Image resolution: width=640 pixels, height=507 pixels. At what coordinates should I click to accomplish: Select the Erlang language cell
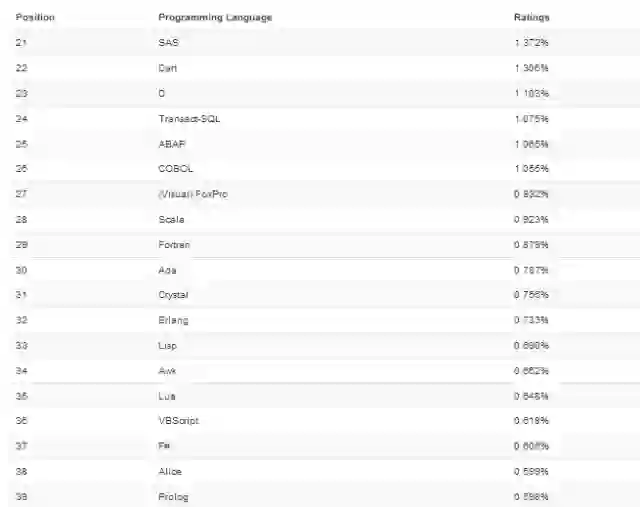click(x=173, y=320)
